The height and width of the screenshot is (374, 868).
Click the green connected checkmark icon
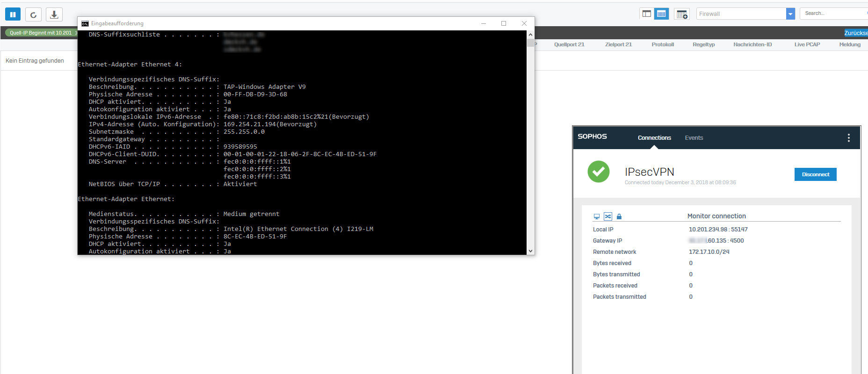tap(598, 172)
